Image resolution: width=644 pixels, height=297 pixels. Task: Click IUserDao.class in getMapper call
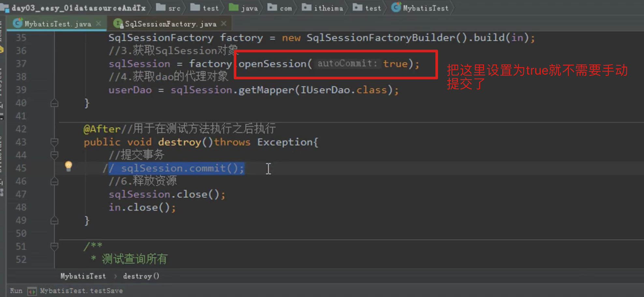(344, 90)
